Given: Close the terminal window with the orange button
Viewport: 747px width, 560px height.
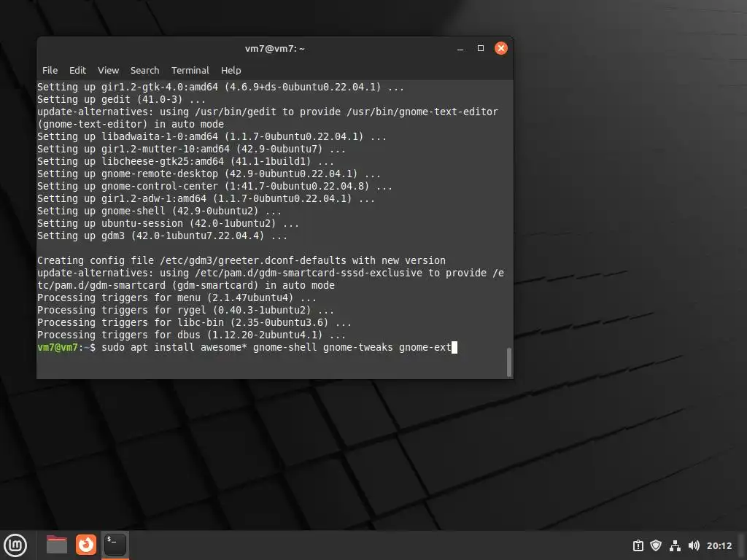Looking at the screenshot, I should coord(501,49).
